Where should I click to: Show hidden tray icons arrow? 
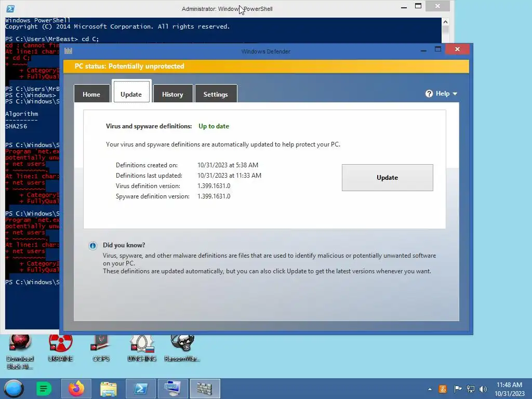pos(430,389)
